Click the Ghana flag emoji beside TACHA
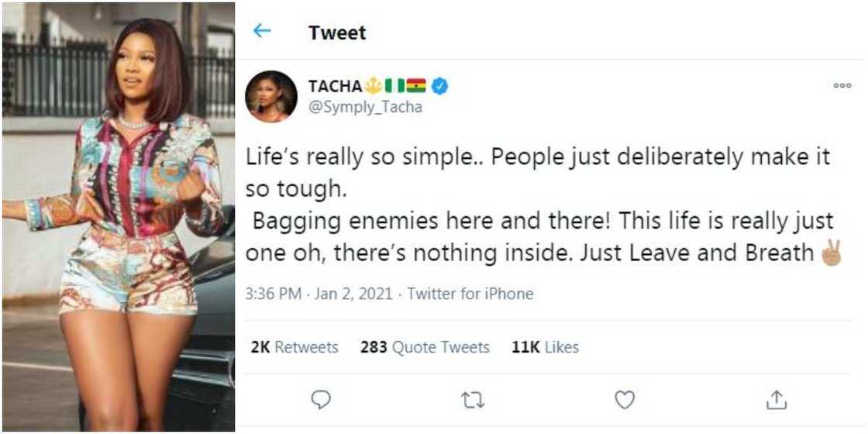 point(416,86)
